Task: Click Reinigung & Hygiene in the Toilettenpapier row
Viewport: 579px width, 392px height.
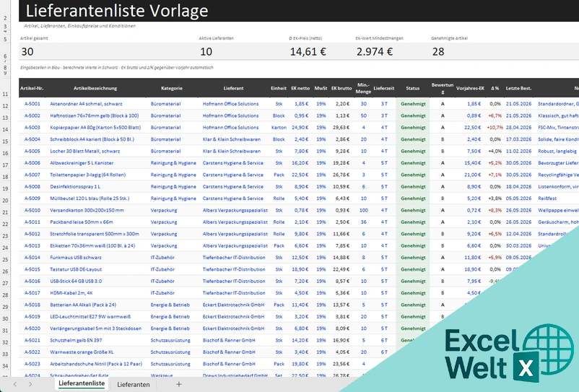Action: click(x=173, y=175)
